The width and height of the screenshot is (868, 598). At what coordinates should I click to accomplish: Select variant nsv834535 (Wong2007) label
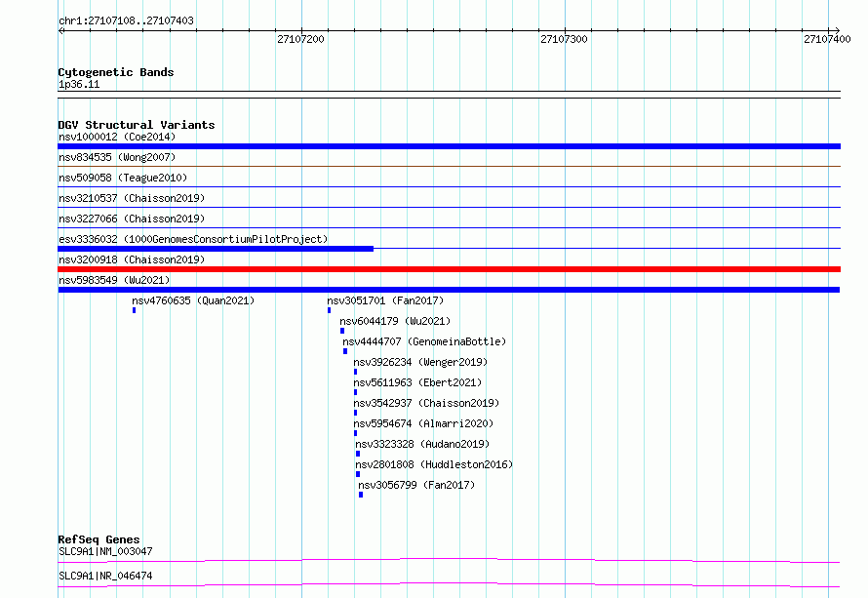click(117, 157)
